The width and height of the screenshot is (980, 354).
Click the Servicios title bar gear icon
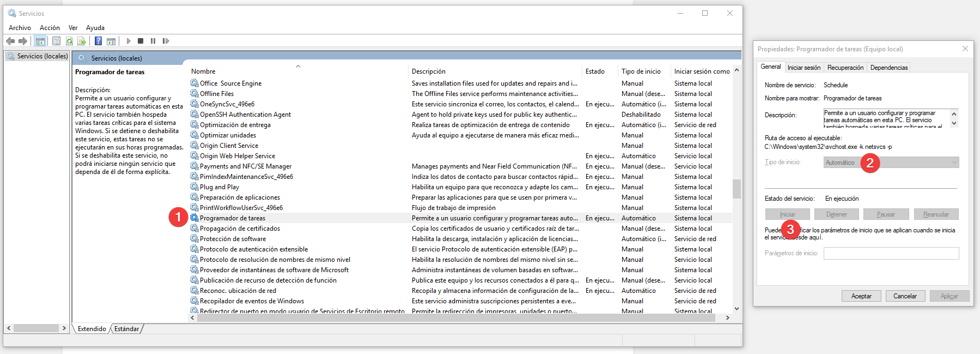pyautogui.click(x=12, y=13)
